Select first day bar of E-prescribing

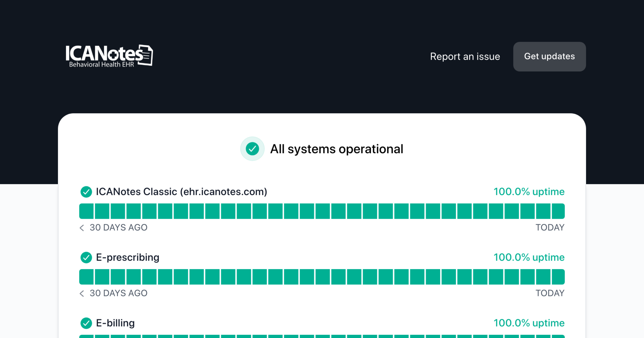tap(86, 277)
